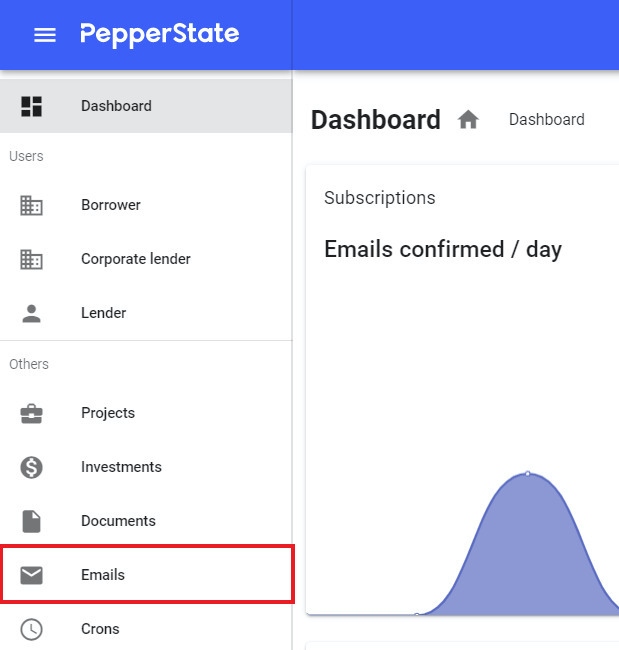
Task: Select the Dashboard sidebar item label
Action: [117, 106]
